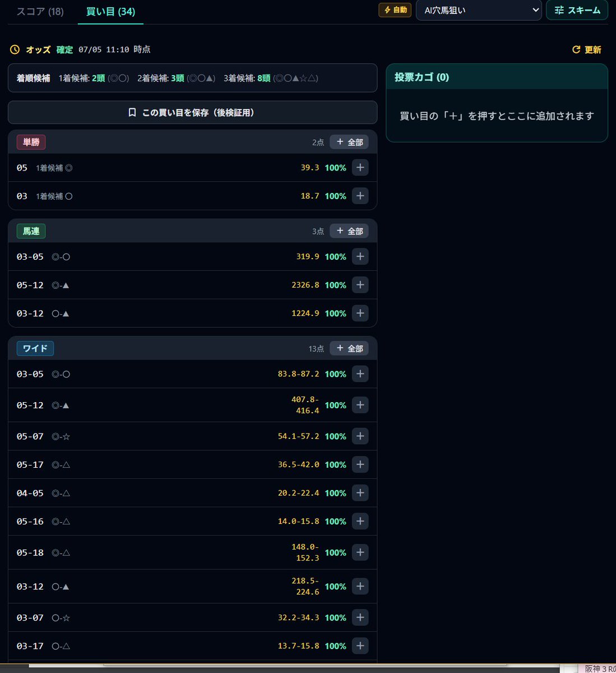Switch to the スコア (18) tab

click(40, 11)
